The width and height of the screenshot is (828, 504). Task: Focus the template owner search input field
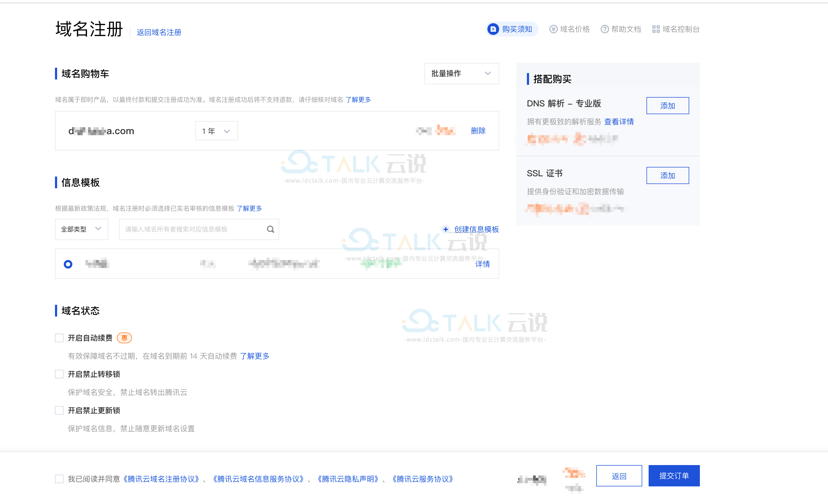point(199,229)
